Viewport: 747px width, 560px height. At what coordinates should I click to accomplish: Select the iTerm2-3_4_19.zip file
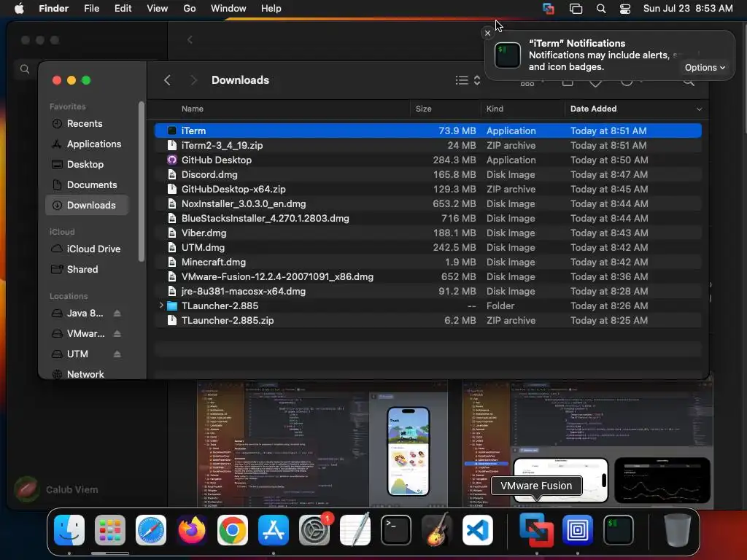pos(427,145)
